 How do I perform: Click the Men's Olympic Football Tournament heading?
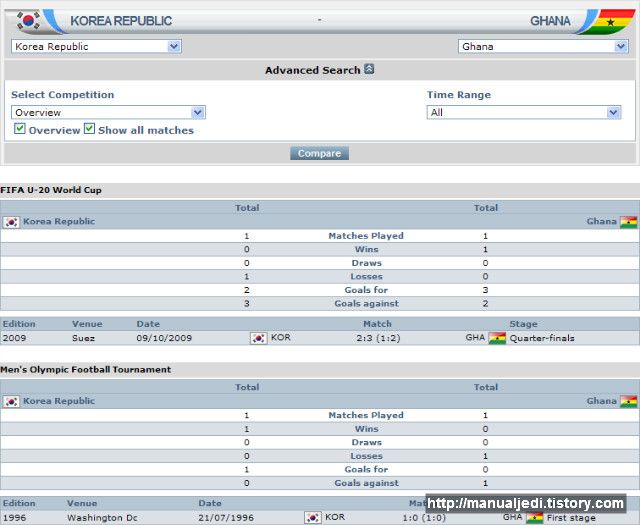point(86,369)
